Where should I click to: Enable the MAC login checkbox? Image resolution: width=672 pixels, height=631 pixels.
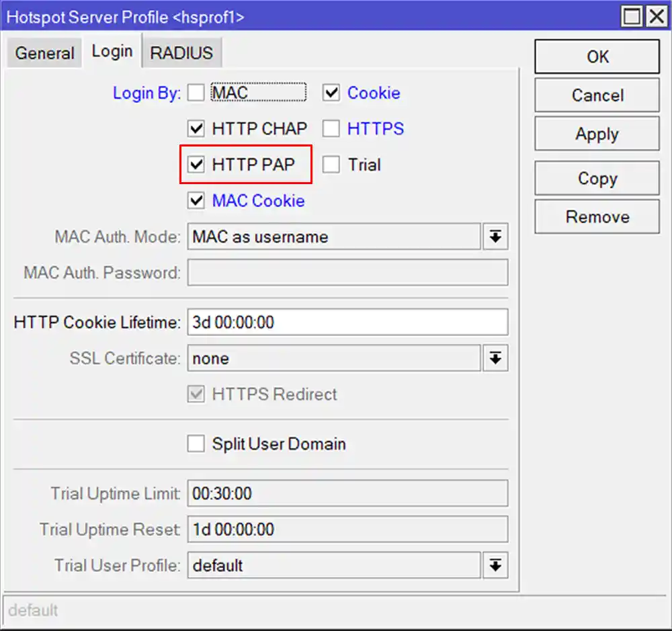click(196, 93)
